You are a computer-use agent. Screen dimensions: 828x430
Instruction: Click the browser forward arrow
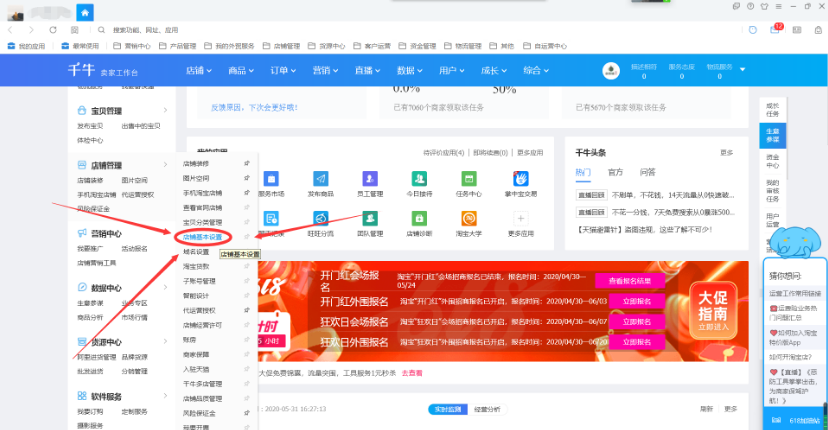(x=31, y=30)
